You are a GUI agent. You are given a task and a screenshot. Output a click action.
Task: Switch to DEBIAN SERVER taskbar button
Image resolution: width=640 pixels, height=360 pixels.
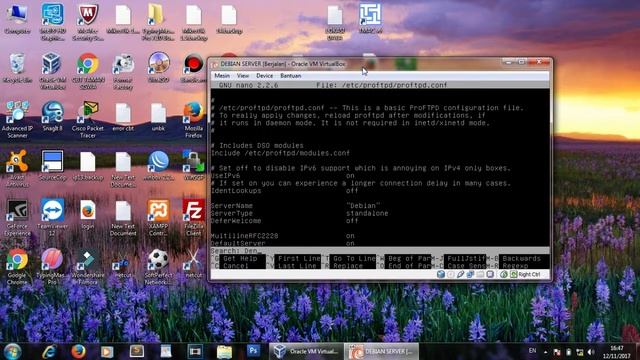381,351
